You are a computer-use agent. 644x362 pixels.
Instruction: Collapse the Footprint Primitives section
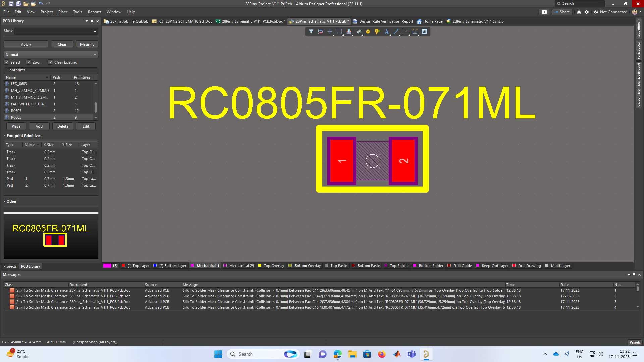5,136
